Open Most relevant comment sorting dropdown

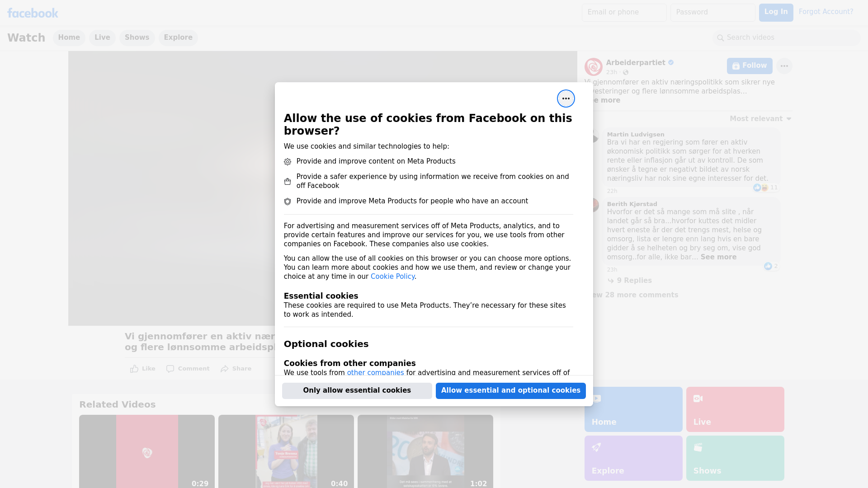760,119
